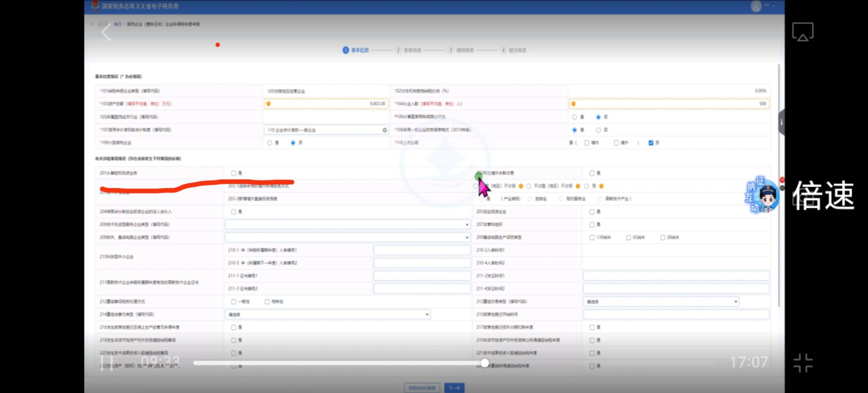868x393 pixels.
Task: Select 否 radio in row 203-1
Action: tap(586, 186)
